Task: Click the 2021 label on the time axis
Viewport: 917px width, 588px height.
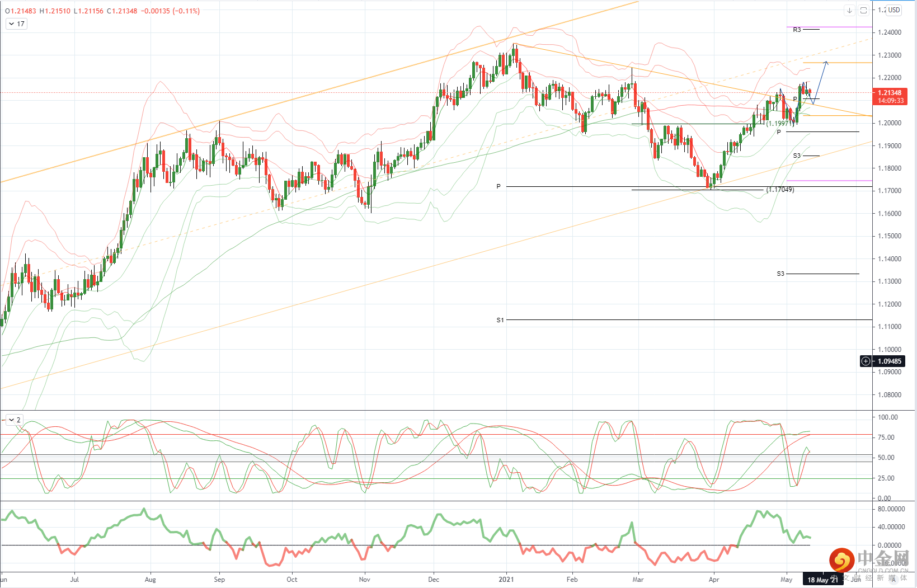Action: pos(506,580)
